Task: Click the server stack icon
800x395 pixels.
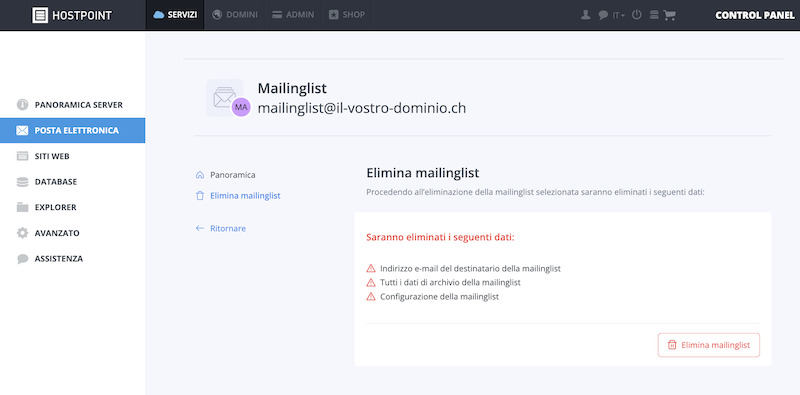Action: coord(654,15)
